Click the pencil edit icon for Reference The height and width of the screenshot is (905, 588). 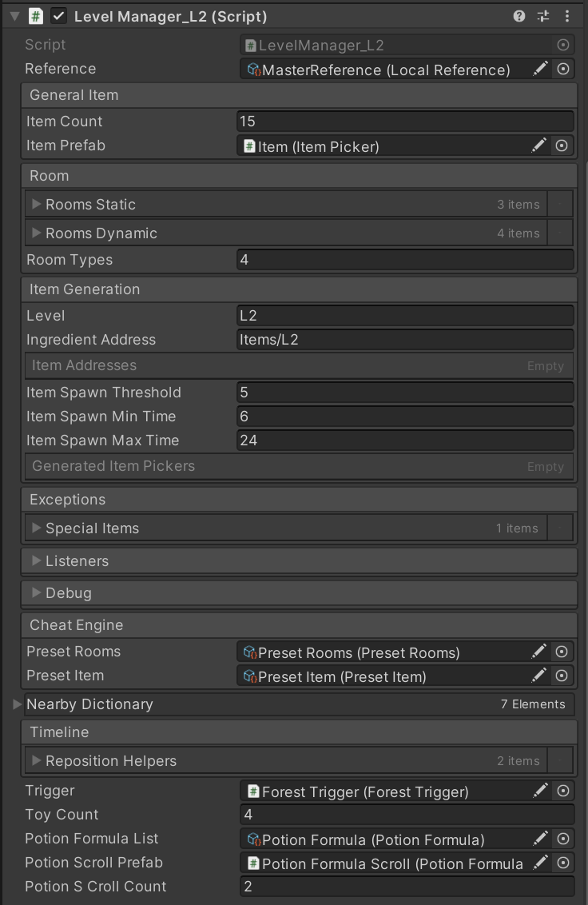[x=541, y=70]
